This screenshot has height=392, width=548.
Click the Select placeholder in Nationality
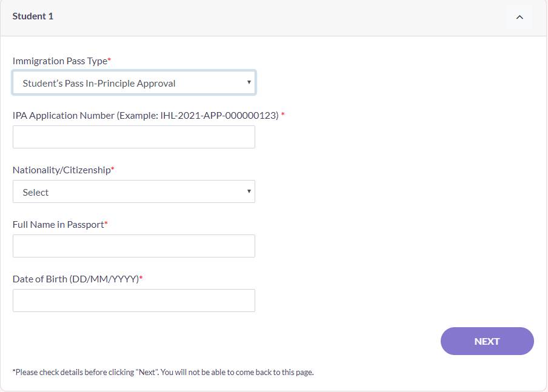(x=36, y=193)
